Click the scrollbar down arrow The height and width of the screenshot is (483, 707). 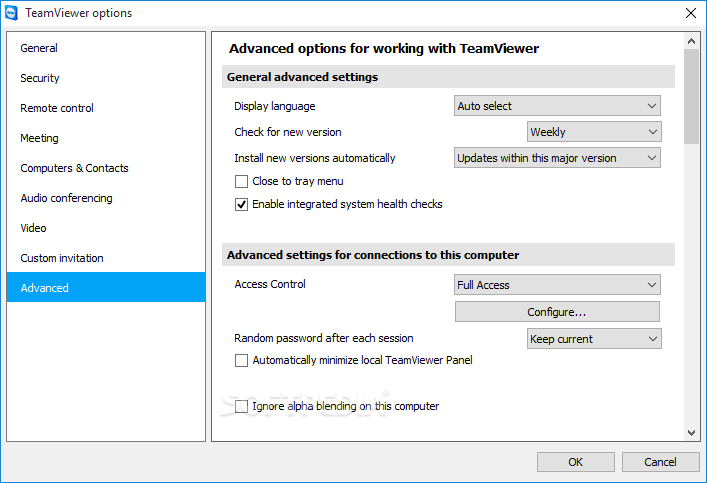691,432
